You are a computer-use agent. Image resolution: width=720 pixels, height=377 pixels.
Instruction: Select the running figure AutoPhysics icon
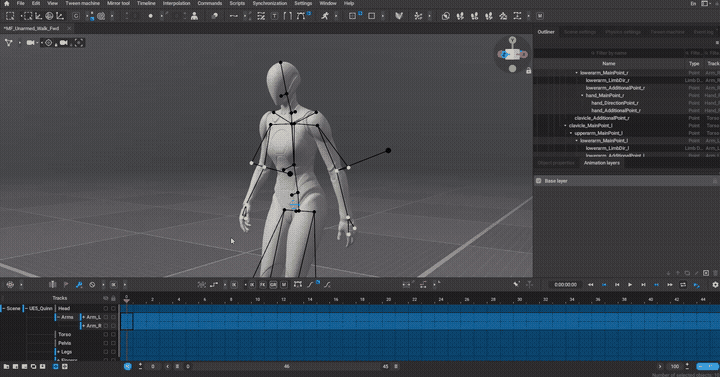325,16
